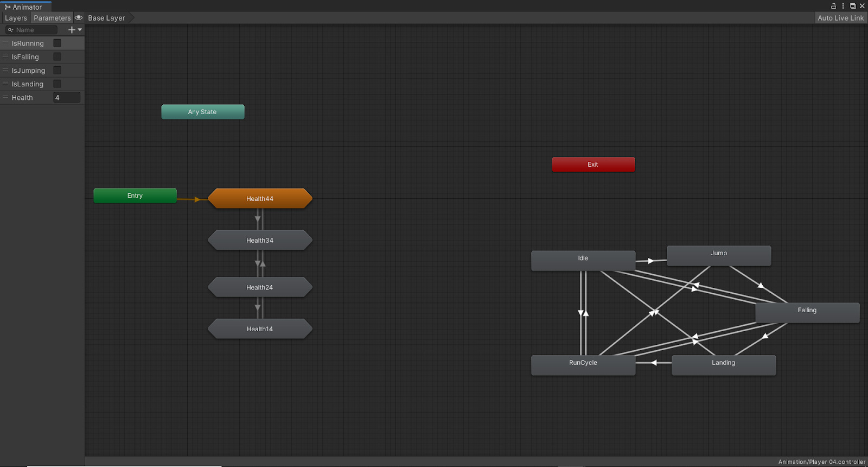This screenshot has width=868, height=467.
Task: Tick the IsJumping parameter checkbox
Action: coord(57,70)
